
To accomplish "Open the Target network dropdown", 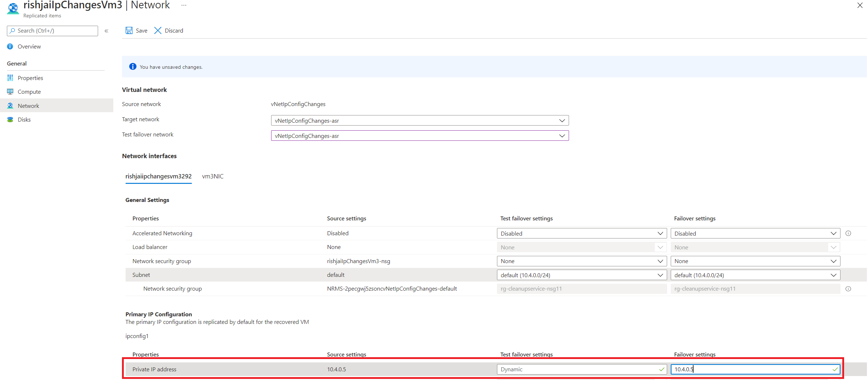I will (x=562, y=121).
